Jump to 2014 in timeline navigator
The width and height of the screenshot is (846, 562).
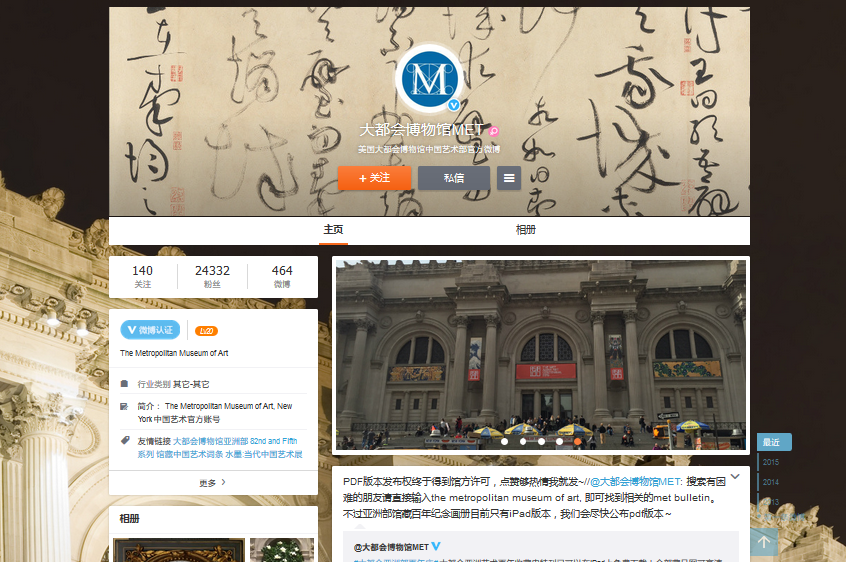[x=770, y=482]
